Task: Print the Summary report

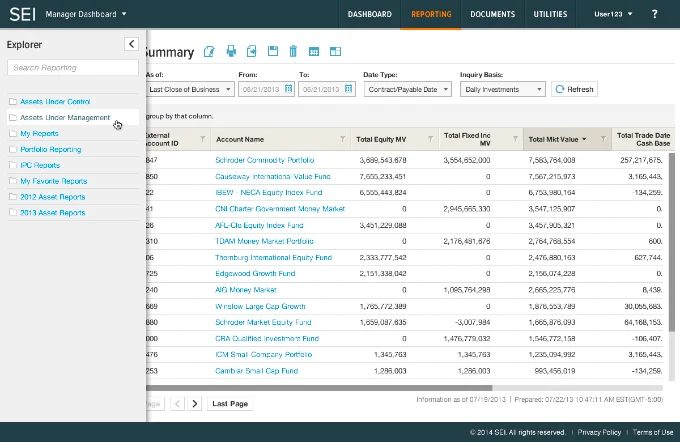Action: [231, 51]
